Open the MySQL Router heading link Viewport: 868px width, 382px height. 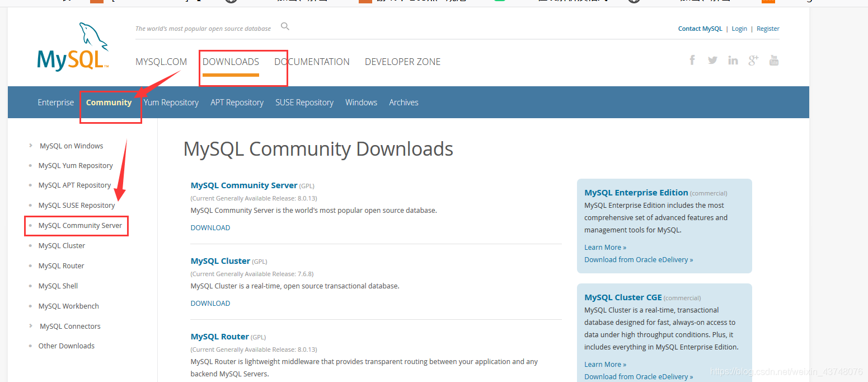[x=220, y=336]
